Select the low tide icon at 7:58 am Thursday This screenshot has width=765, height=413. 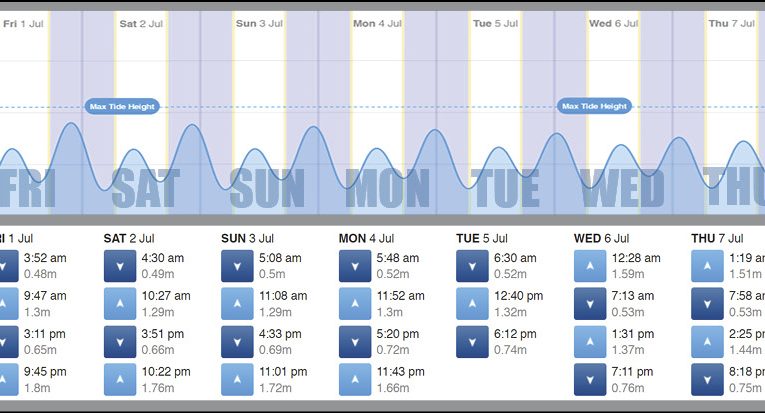pyautogui.click(x=707, y=303)
